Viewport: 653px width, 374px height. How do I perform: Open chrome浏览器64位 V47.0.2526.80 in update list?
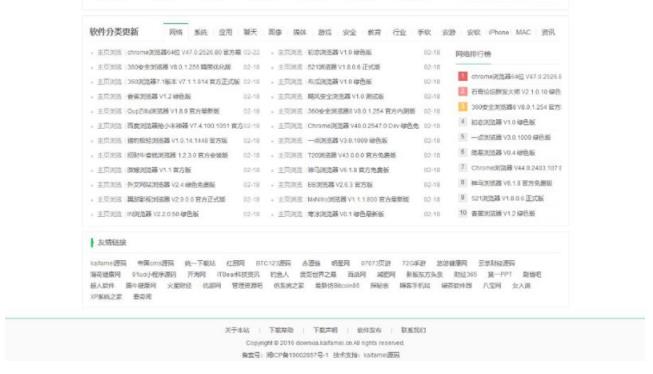click(184, 52)
